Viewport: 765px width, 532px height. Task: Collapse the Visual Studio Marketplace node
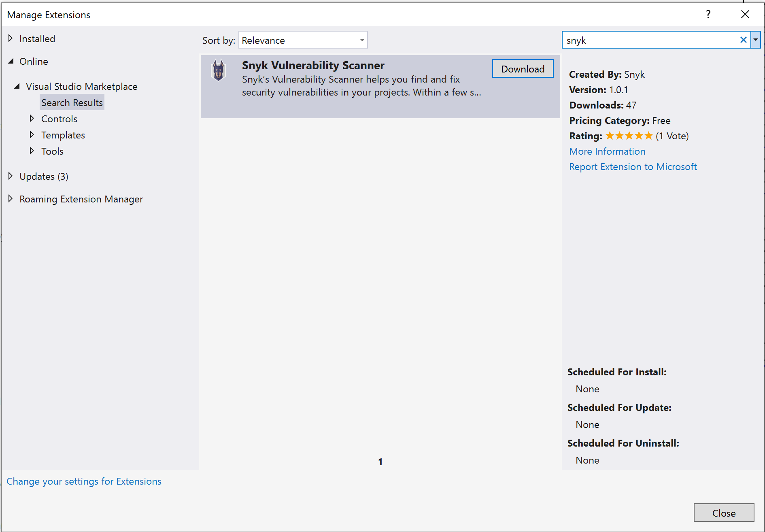(17, 86)
